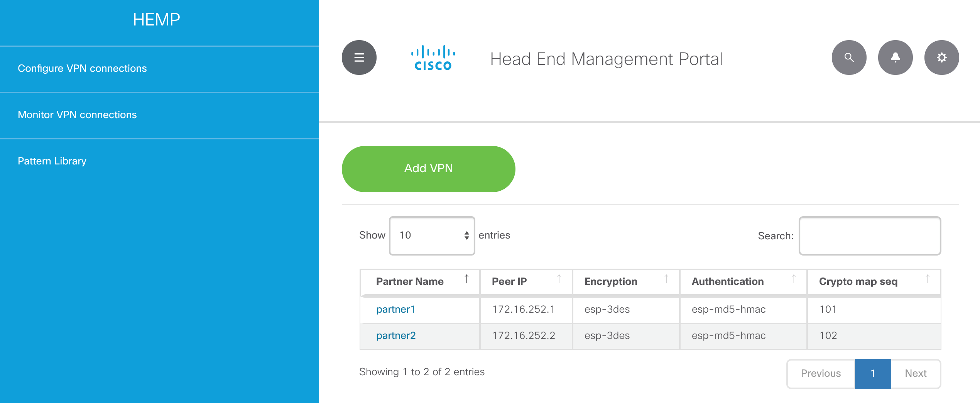Sort table by Encryption arrow

(x=666, y=279)
